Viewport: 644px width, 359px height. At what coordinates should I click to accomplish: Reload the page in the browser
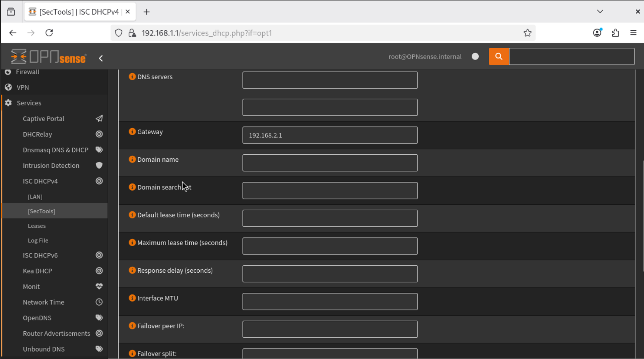(49, 33)
